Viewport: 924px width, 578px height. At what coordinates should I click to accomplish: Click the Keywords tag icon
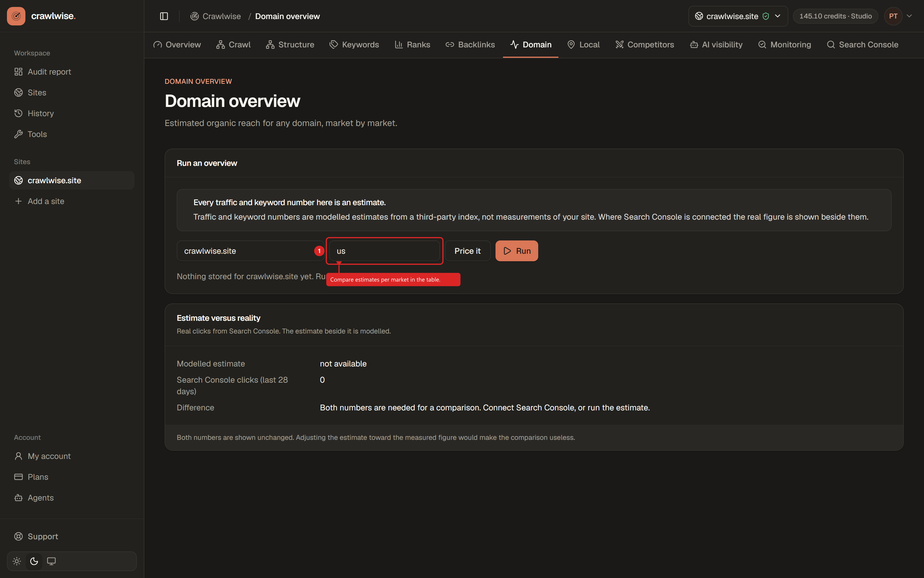(x=334, y=45)
